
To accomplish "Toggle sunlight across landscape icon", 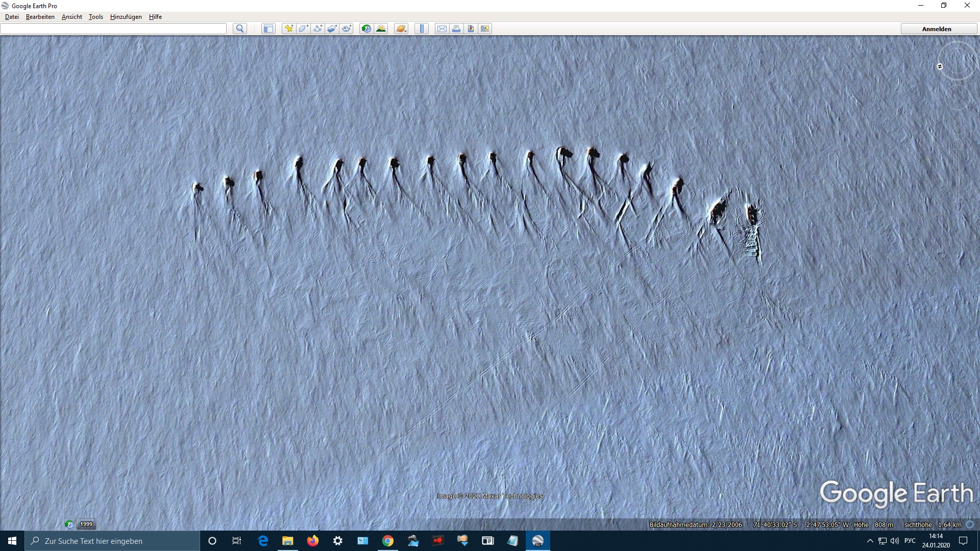I will click(381, 29).
